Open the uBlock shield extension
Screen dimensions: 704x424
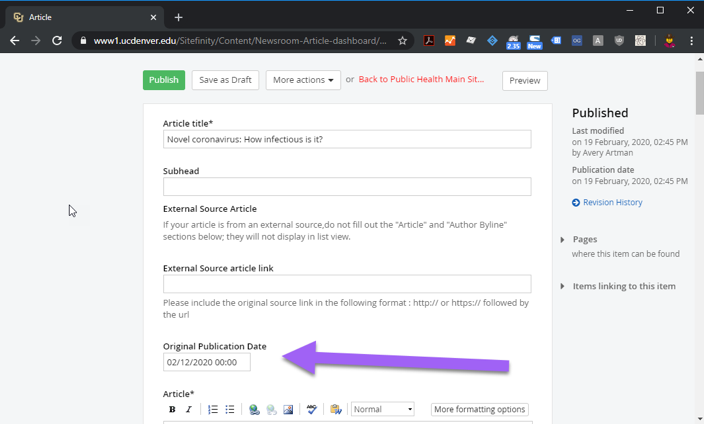pos(619,41)
